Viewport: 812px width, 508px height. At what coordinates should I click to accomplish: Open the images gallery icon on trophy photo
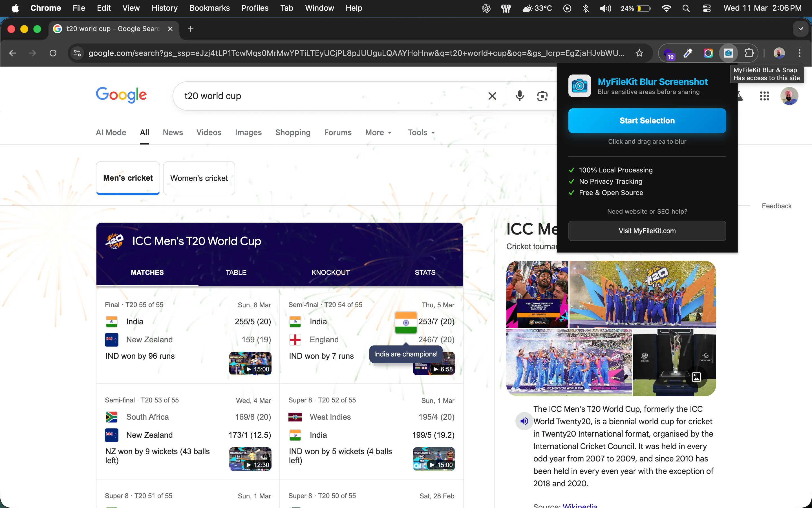coord(696,377)
